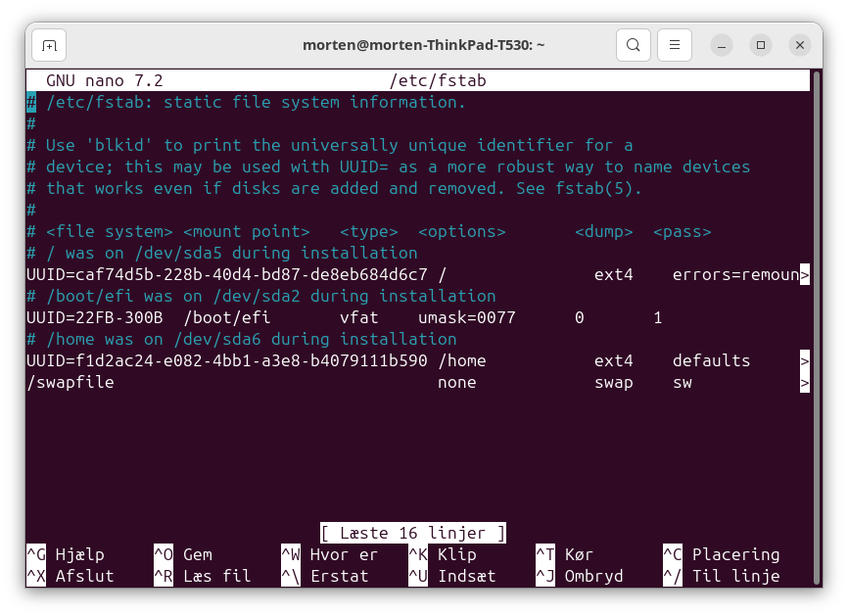Screen dimensions: 848x616
Task: Click the ^O Gem save shortcut
Action: [183, 554]
